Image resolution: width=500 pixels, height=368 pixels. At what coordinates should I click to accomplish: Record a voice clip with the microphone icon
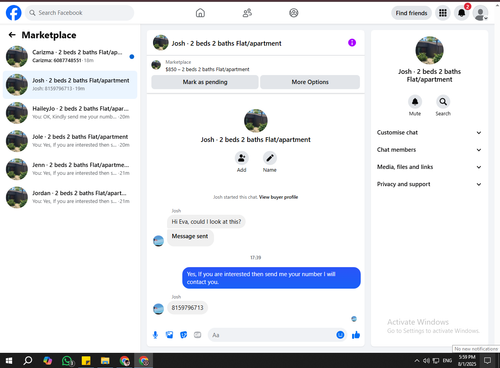(155, 335)
